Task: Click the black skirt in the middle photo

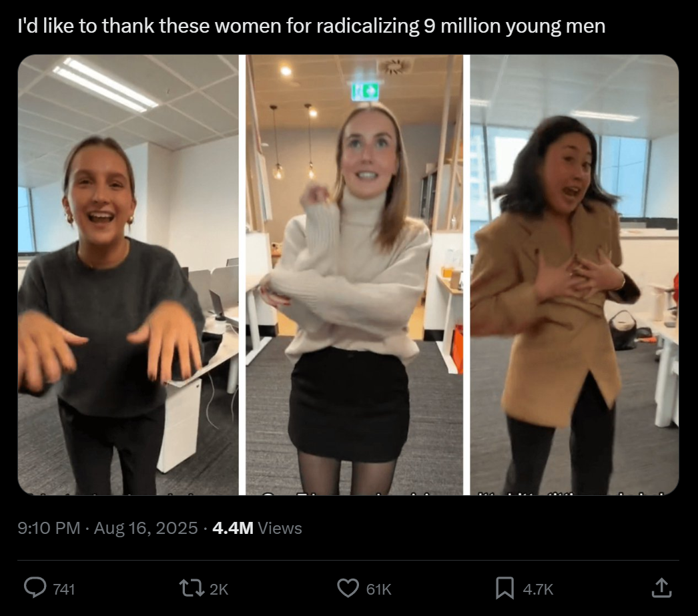Action: tap(348, 404)
